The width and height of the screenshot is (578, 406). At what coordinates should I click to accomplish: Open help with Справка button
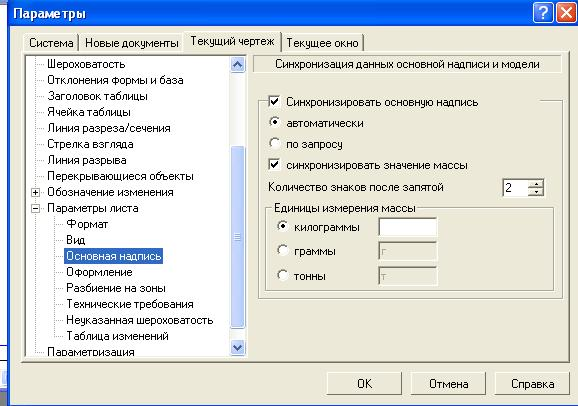click(x=532, y=384)
